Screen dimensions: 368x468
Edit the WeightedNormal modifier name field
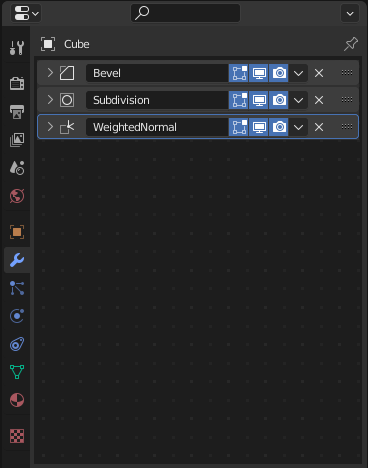pyautogui.click(x=157, y=127)
